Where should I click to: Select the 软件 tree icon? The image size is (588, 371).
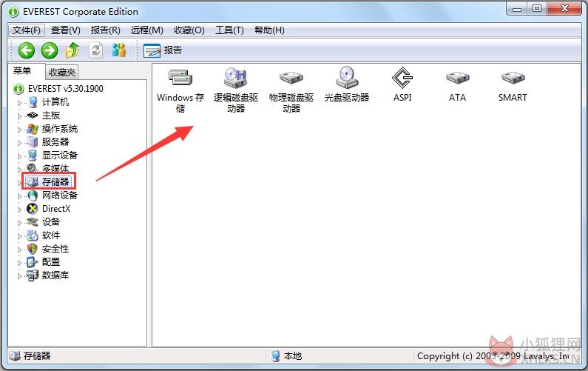(x=33, y=235)
